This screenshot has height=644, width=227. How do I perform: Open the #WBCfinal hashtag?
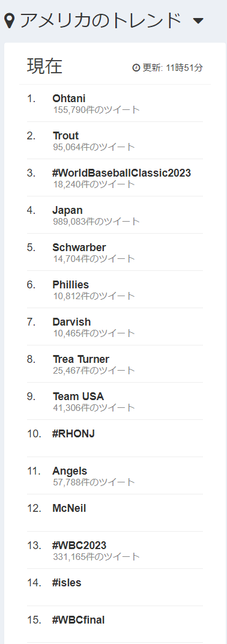click(79, 620)
